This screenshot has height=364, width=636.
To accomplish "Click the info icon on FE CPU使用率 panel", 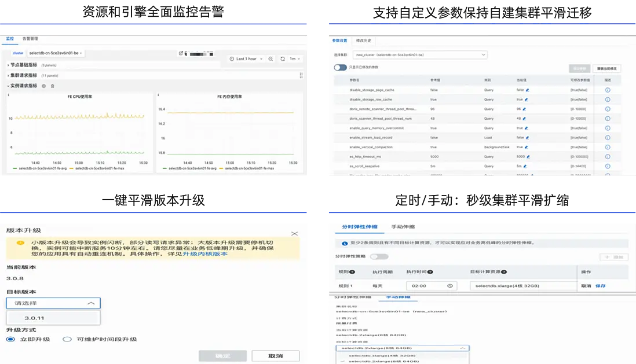I will pos(8,95).
